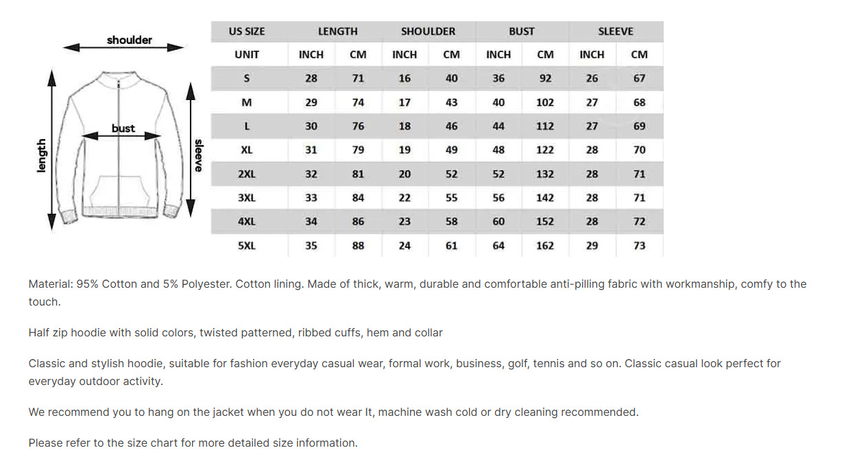Click the SHOULDER column header
This screenshot has height=459, width=868.
[x=428, y=32]
